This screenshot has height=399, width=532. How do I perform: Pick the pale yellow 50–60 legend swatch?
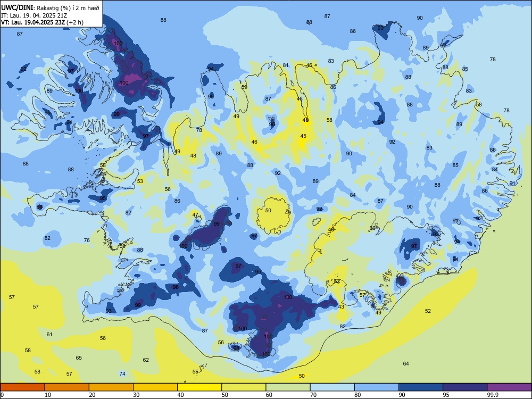pyautogui.click(x=244, y=387)
